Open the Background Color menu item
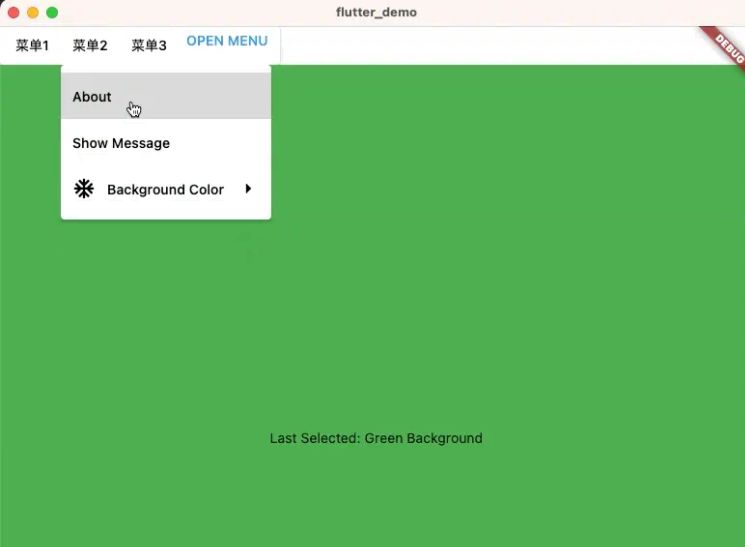This screenshot has width=745, height=547. coord(165,189)
